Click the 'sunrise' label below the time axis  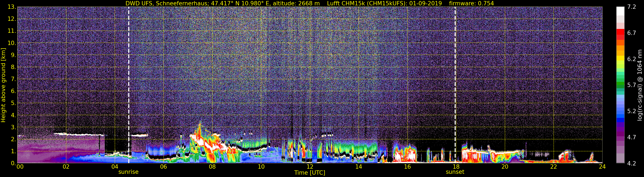[128, 172]
